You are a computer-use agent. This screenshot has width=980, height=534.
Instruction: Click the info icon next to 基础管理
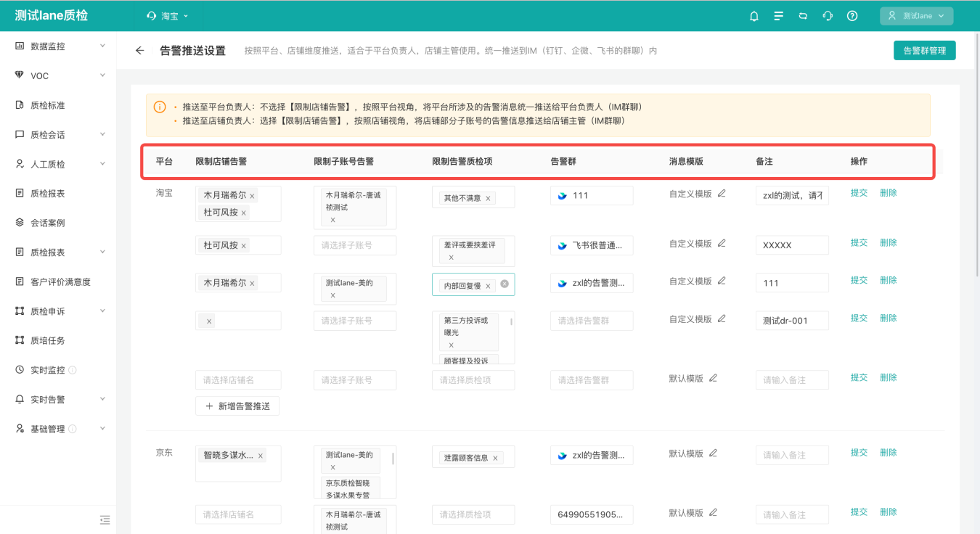pos(73,429)
